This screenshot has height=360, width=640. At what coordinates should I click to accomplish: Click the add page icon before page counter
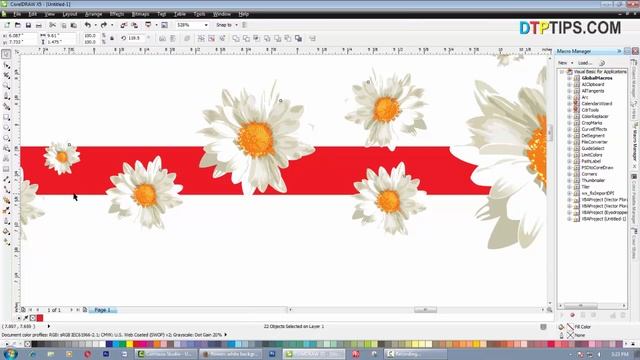(23, 310)
